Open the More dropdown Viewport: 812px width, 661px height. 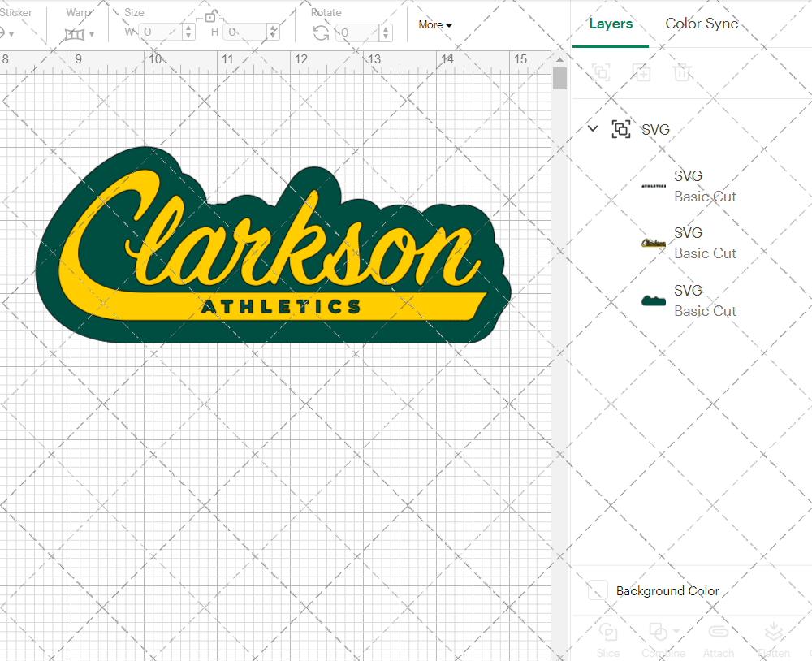(x=434, y=25)
